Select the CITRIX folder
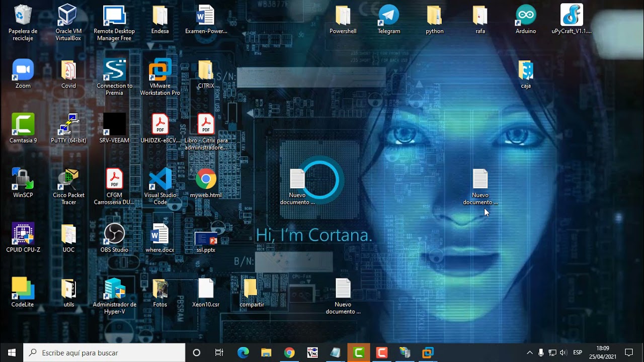This screenshot has height=362, width=644. pyautogui.click(x=206, y=74)
